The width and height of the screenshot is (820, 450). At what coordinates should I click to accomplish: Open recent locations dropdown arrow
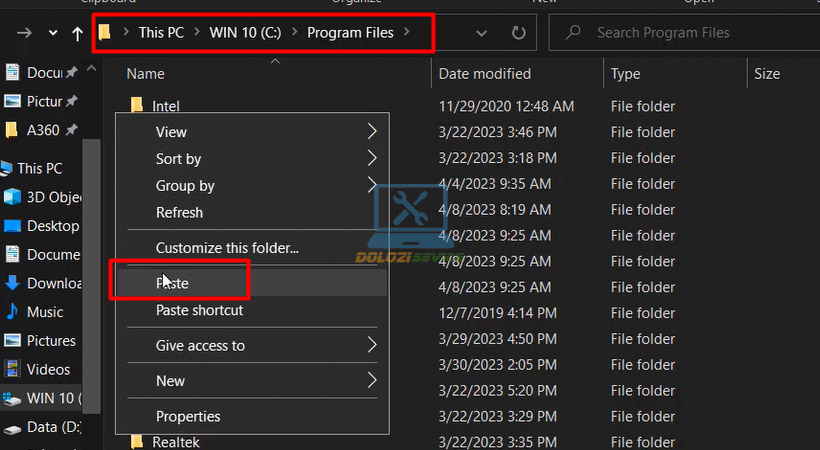(52, 33)
